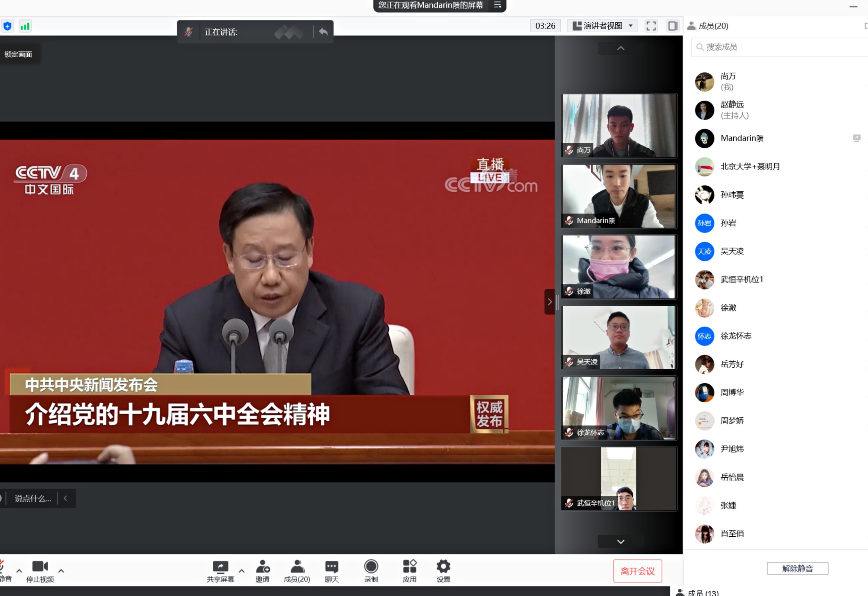Open the menu in screen-sharing banner
868x596 pixels.
click(498, 5)
